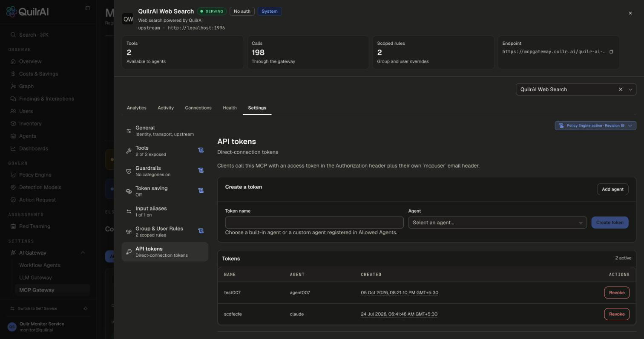The height and width of the screenshot is (339, 644).
Task: Click the 24 Jul 2026 created timestamp
Action: [399, 314]
